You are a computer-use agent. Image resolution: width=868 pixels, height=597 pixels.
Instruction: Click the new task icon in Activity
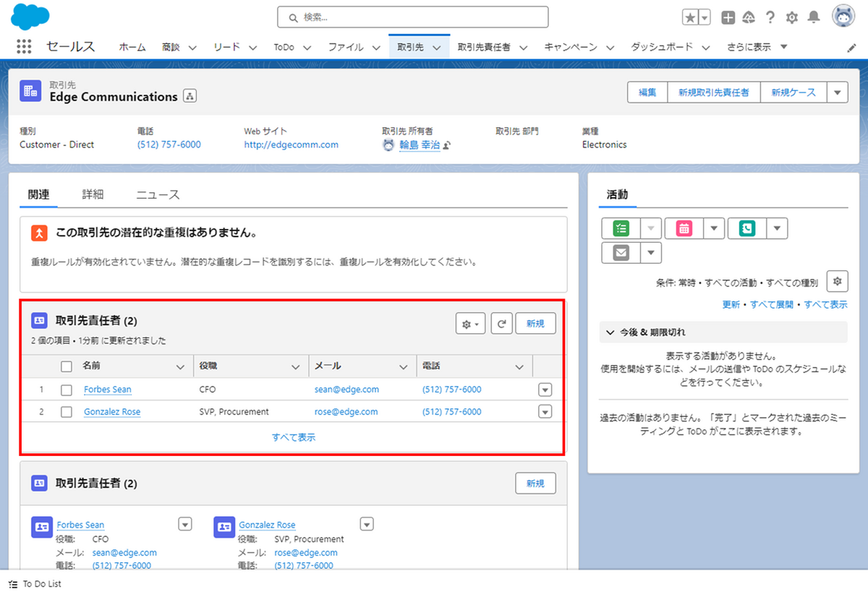tap(621, 228)
